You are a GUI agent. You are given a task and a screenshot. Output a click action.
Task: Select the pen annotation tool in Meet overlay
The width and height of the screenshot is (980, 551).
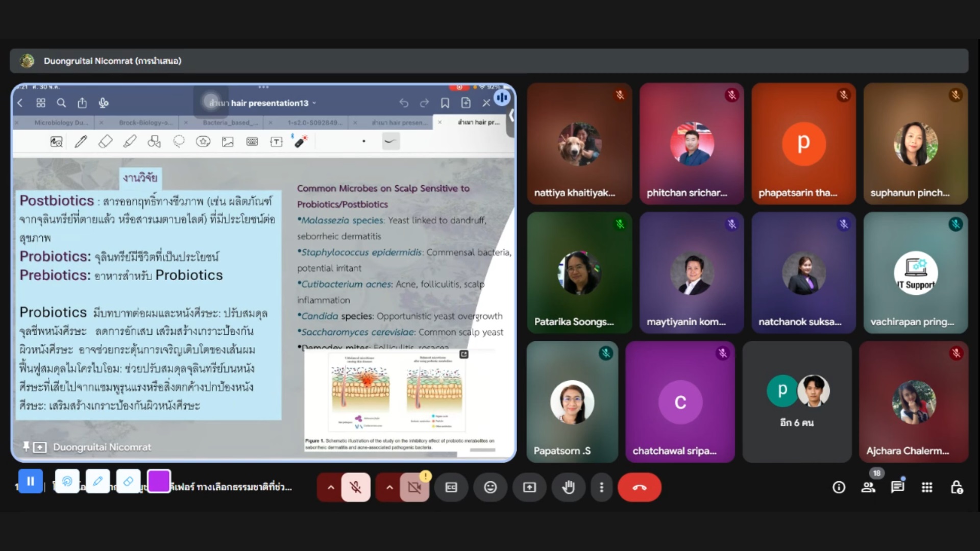pyautogui.click(x=98, y=481)
